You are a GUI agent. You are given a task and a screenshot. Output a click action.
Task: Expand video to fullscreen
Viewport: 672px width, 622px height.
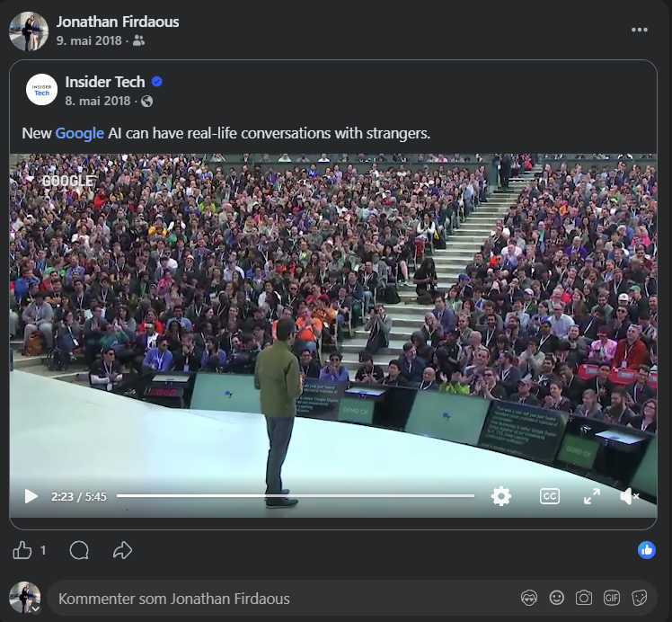592,496
